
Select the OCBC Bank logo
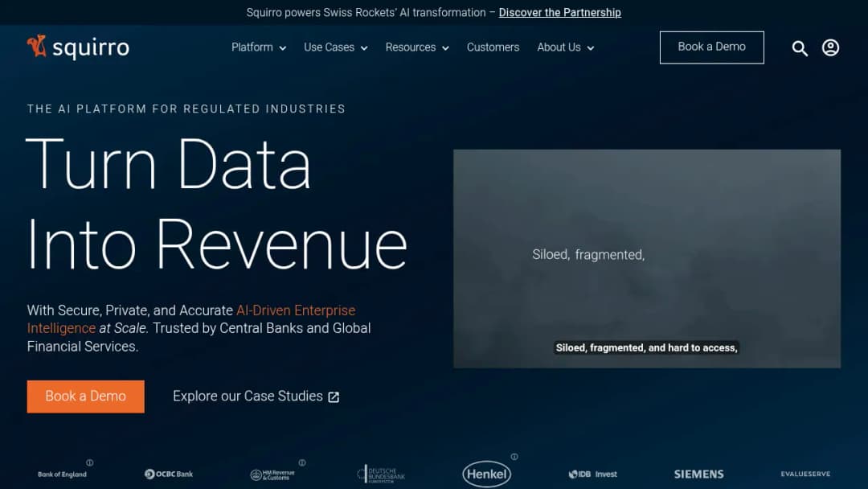[x=169, y=474]
